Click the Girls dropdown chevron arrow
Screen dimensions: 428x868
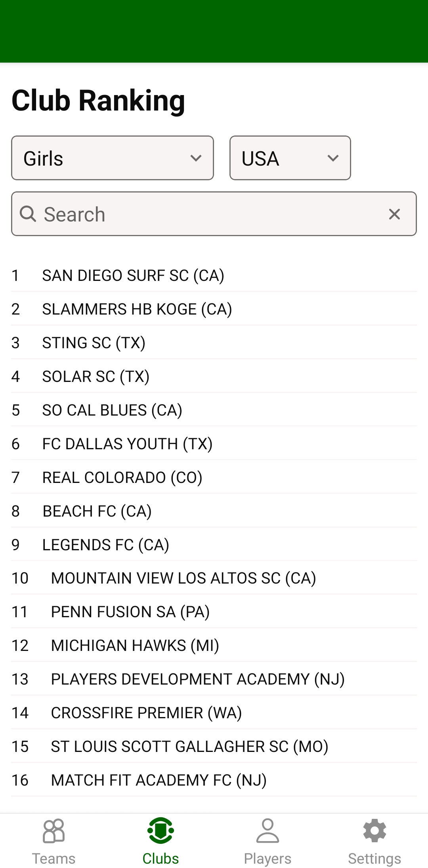[x=196, y=158]
